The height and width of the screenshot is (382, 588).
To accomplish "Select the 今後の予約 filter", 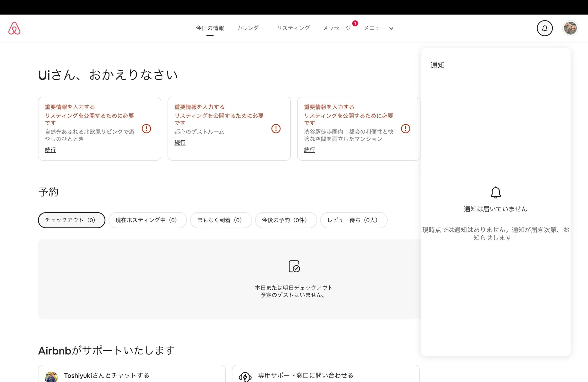I will [x=286, y=220].
